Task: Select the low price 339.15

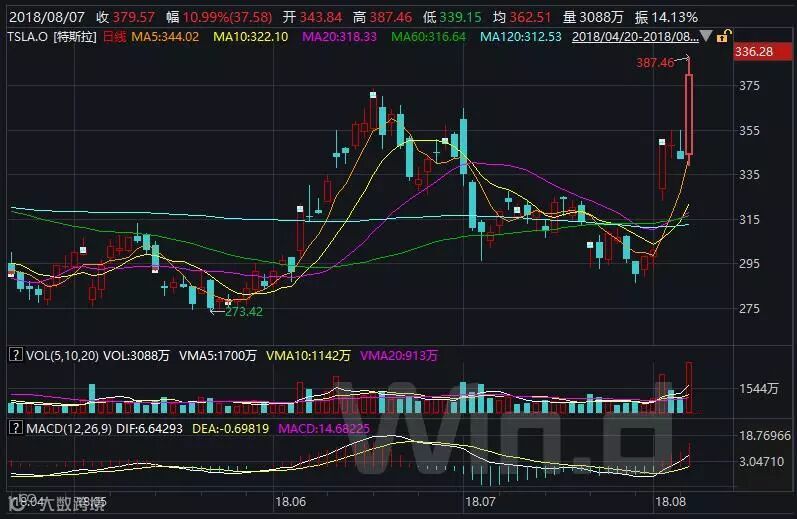Action: click(x=460, y=17)
